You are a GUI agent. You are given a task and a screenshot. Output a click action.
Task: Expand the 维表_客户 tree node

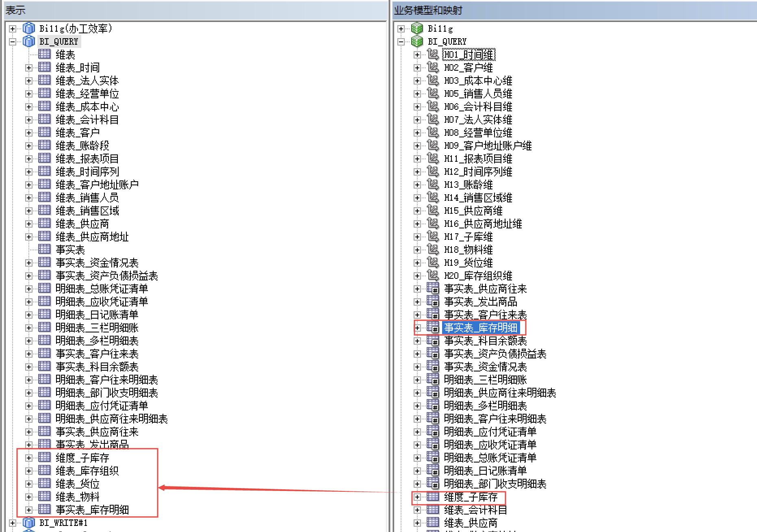28,132
